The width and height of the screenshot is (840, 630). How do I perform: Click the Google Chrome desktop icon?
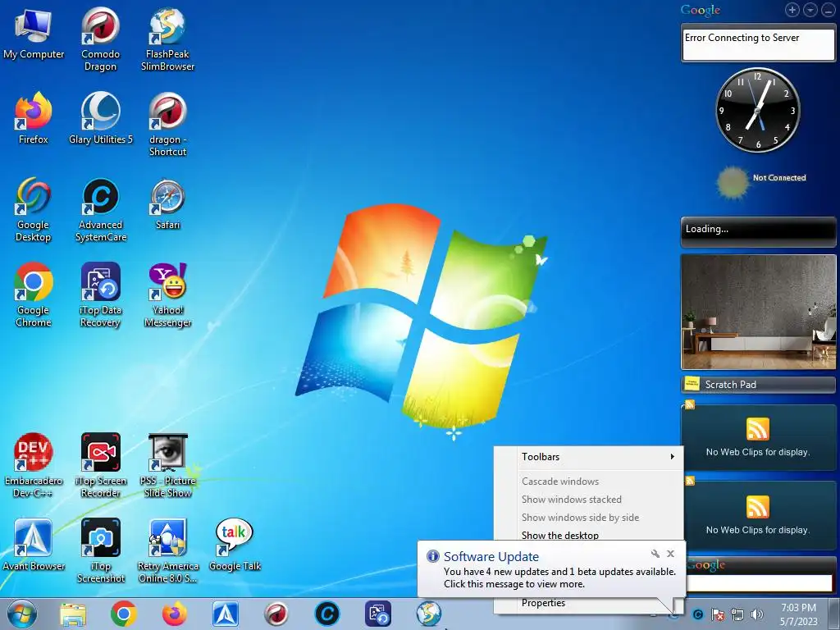coord(33,294)
